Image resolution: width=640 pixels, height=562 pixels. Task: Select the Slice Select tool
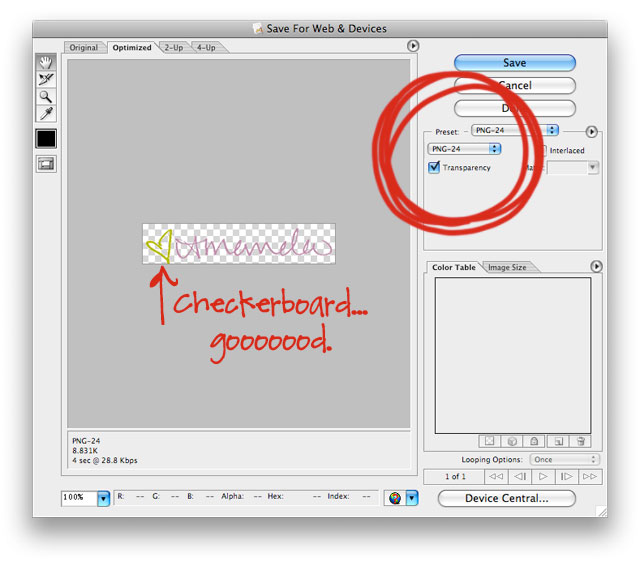coord(46,80)
